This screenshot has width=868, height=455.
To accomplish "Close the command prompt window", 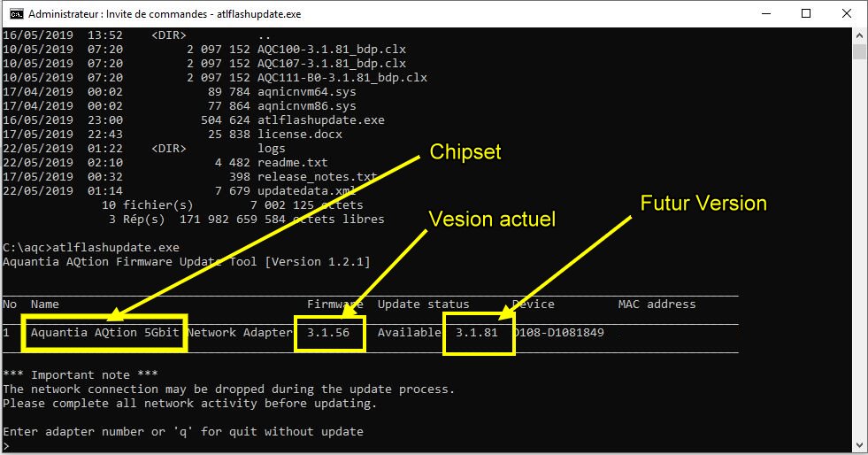I will click(x=846, y=14).
